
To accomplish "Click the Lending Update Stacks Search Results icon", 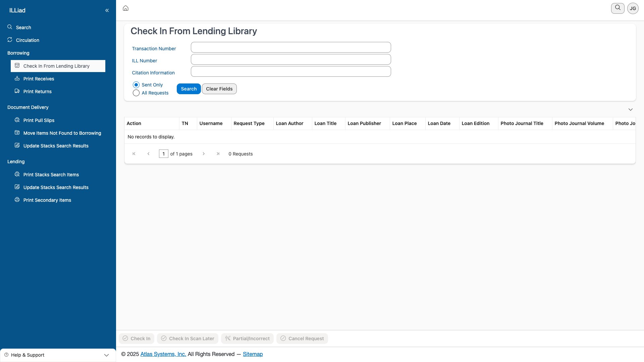I will tap(17, 187).
